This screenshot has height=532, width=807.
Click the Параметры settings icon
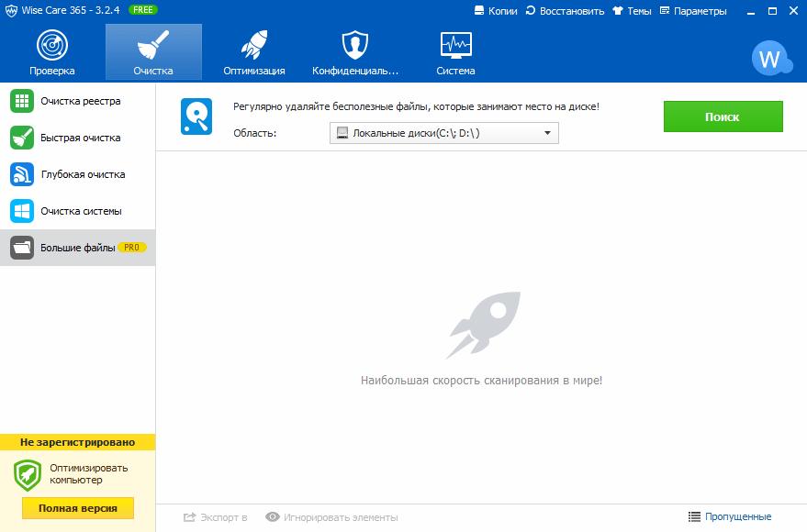[x=665, y=11]
